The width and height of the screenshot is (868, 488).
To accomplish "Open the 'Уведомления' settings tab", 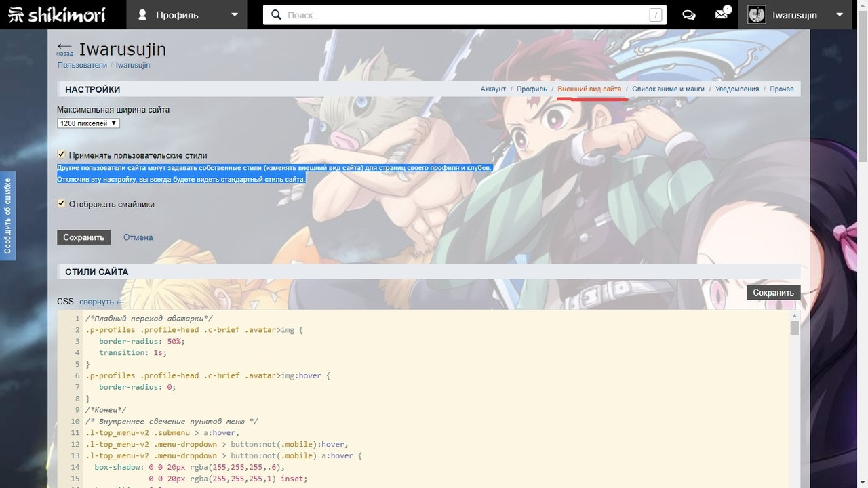I will (x=736, y=89).
